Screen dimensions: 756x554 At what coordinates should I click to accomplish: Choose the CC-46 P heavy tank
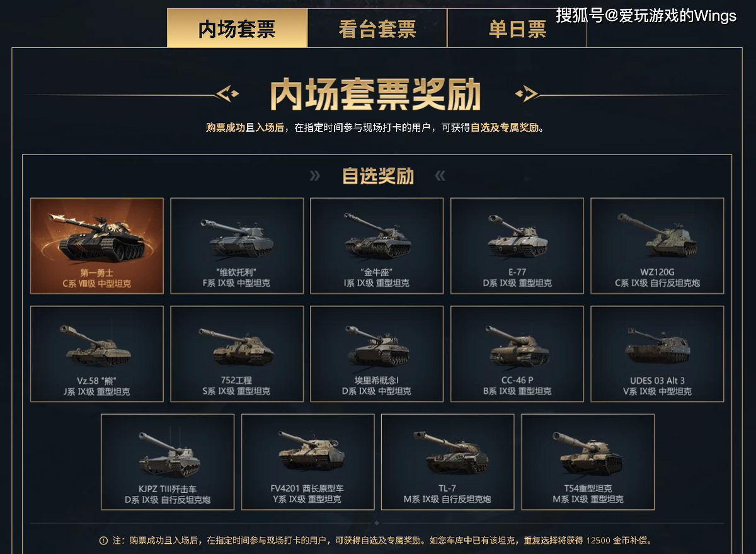[517, 354]
